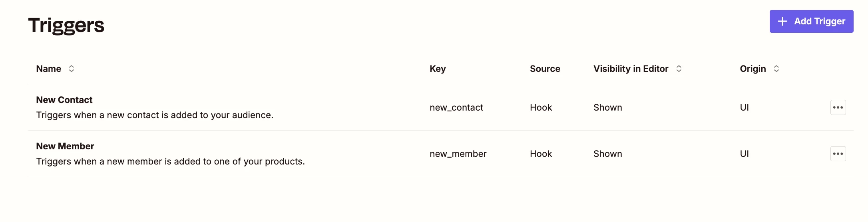Click the New Member trigger description
Screen dimensions: 868x222
tap(170, 161)
